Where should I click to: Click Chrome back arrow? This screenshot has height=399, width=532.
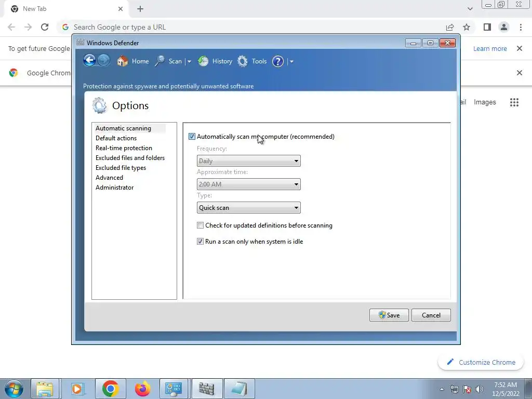(x=11, y=27)
